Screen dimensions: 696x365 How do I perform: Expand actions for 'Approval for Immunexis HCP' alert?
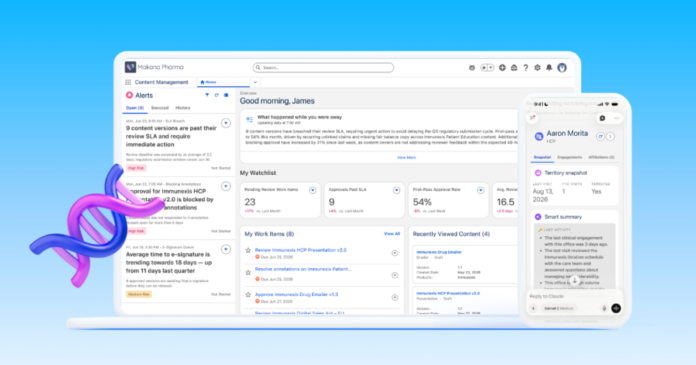point(226,186)
